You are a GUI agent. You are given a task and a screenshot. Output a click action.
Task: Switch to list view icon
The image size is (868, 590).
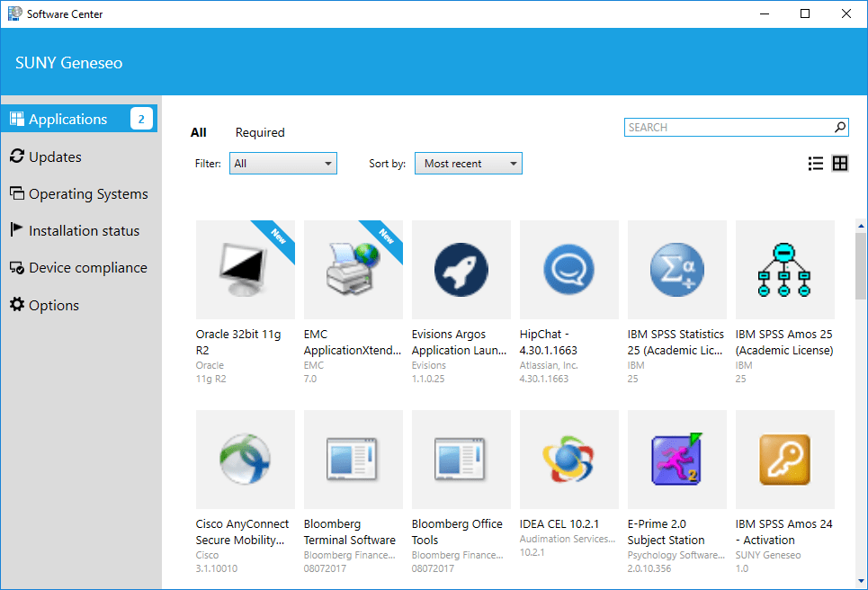pos(816,164)
